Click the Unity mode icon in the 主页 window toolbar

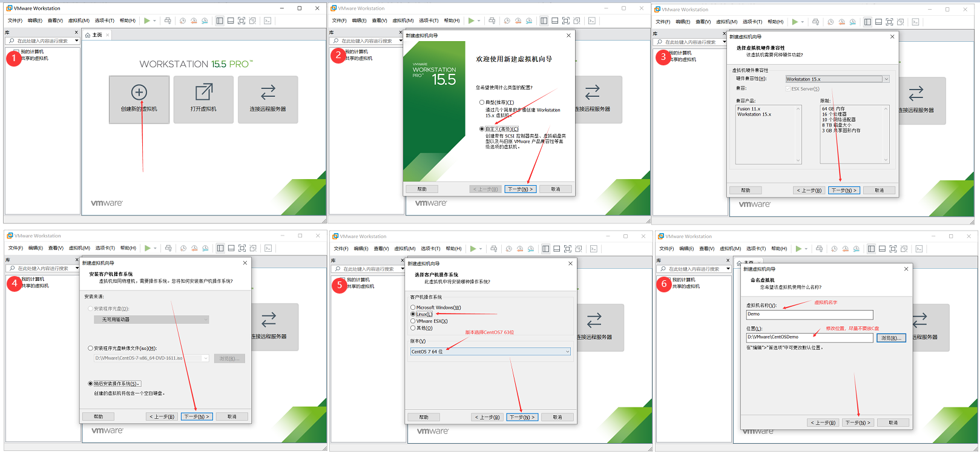click(252, 21)
